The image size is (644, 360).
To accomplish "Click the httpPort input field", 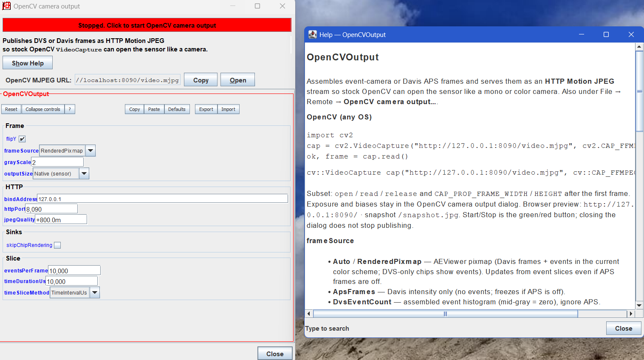I will (51, 209).
